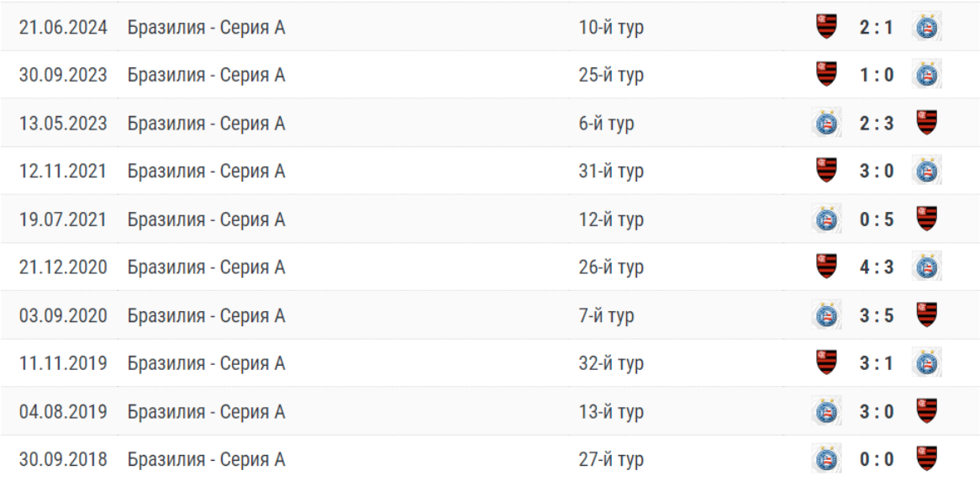Open Бразилия - Серия А link for 30.09.2023

click(207, 75)
